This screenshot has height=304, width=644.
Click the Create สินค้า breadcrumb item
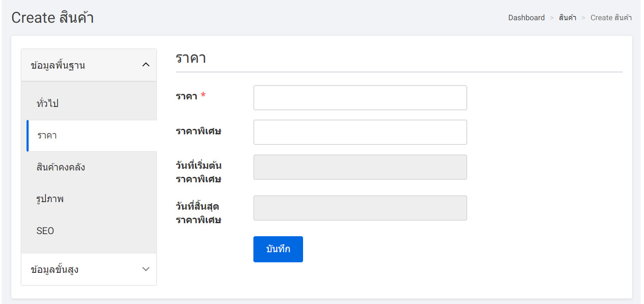[611, 18]
